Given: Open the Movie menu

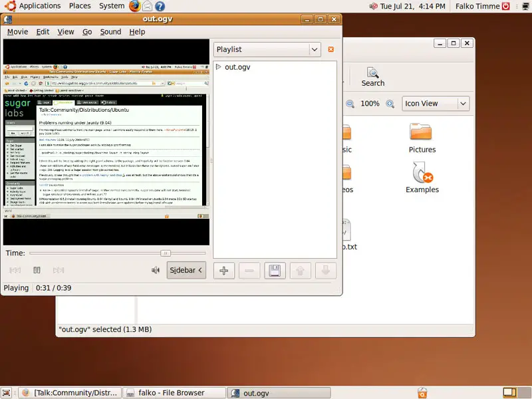Looking at the screenshot, I should pyautogui.click(x=17, y=32).
